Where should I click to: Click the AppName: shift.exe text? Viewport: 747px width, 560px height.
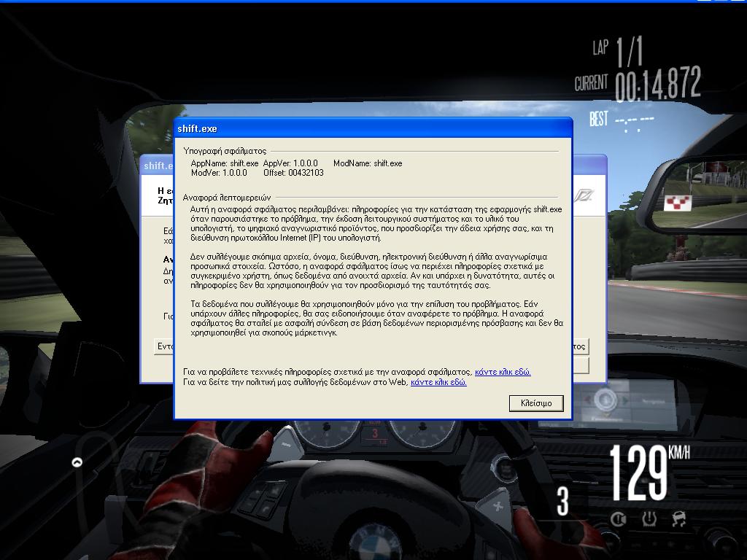click(225, 163)
